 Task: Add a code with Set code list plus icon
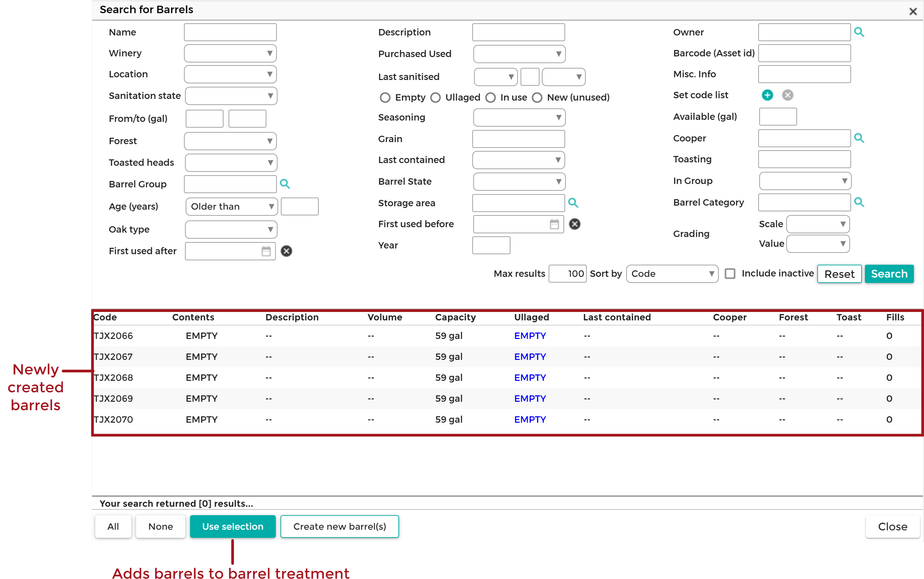(767, 95)
